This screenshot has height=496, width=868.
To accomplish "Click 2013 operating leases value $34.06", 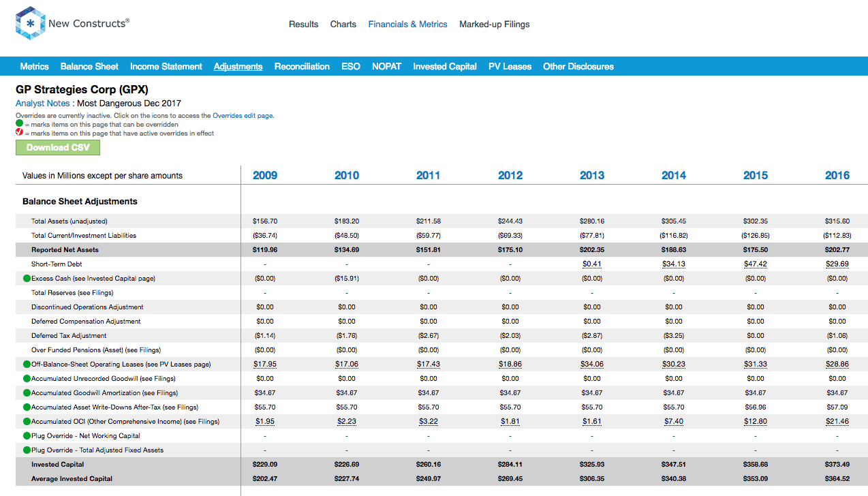I will pos(592,365).
